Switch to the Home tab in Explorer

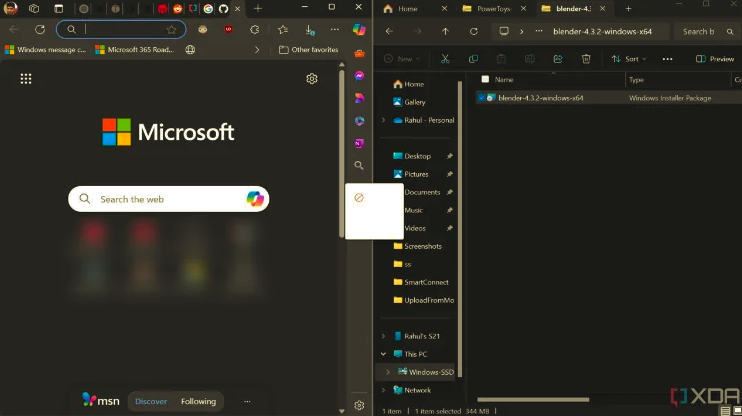pos(408,9)
